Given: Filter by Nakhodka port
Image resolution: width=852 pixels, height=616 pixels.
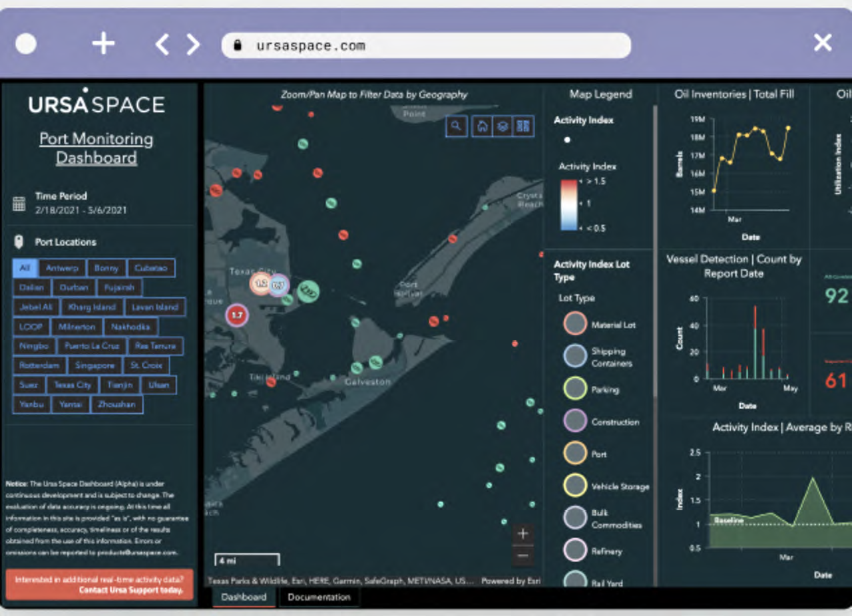Looking at the screenshot, I should pyautogui.click(x=130, y=327).
